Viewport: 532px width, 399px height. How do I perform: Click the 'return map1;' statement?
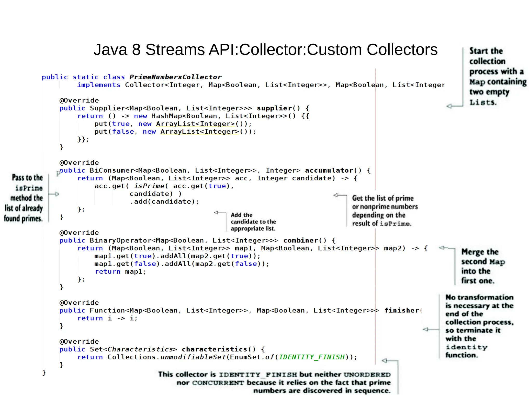tap(121, 271)
